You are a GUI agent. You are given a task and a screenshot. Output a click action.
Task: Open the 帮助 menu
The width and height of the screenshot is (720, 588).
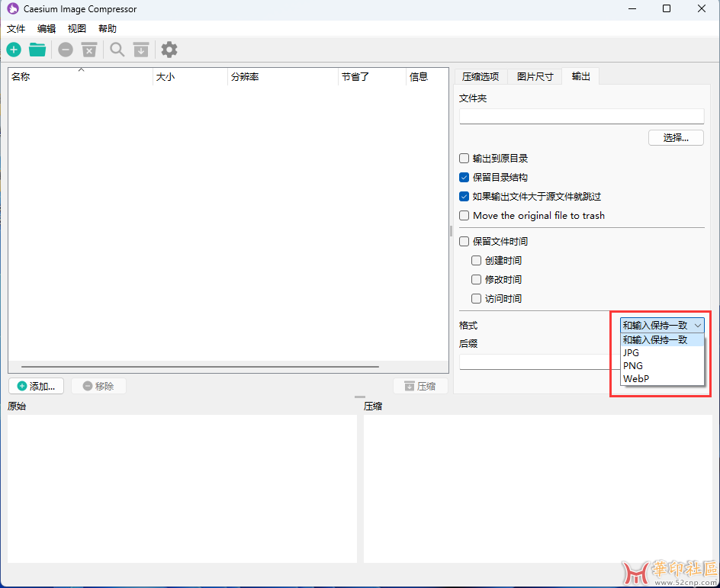point(108,28)
